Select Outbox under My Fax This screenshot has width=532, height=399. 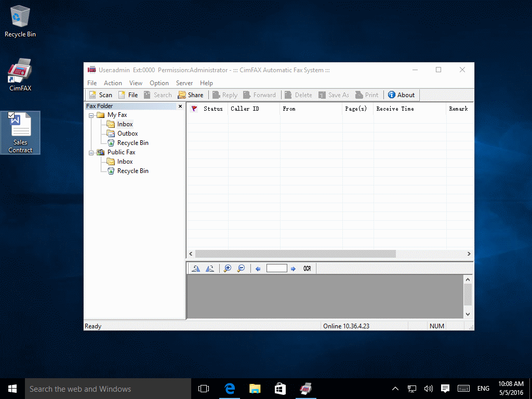128,134
